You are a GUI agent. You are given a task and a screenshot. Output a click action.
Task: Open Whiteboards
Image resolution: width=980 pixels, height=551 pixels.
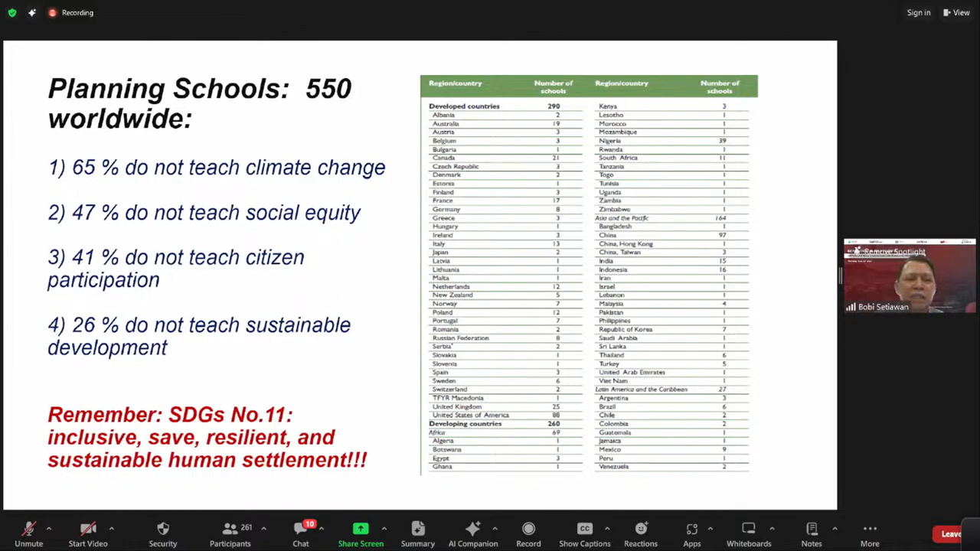(x=749, y=534)
